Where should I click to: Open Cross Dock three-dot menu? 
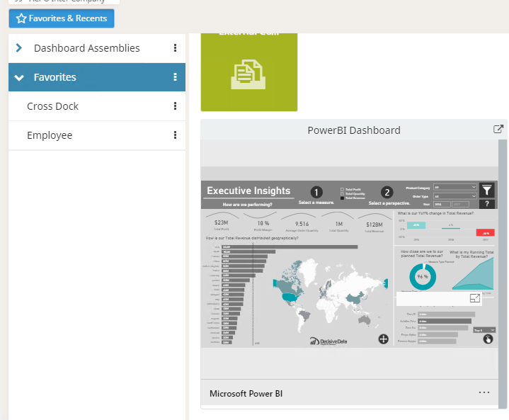(x=175, y=106)
